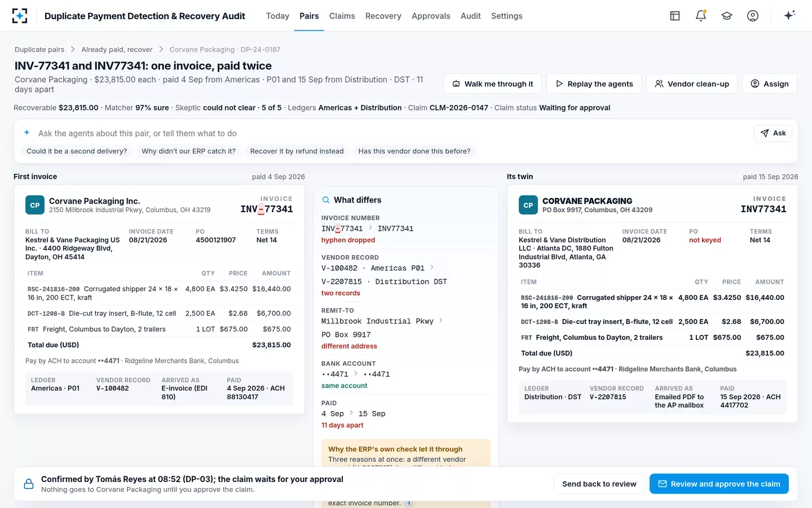The image size is (812, 508).
Task: Click the graduation cap learning icon
Action: click(727, 16)
